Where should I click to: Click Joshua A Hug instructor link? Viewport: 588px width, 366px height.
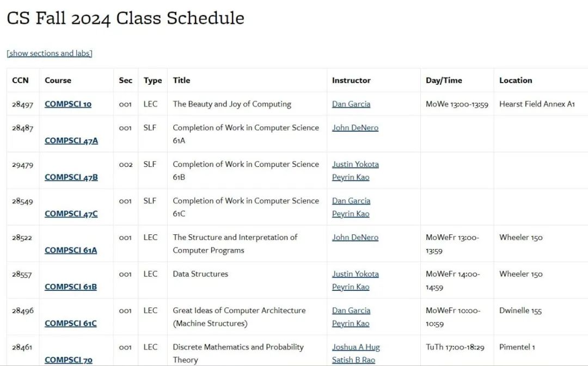pos(356,348)
